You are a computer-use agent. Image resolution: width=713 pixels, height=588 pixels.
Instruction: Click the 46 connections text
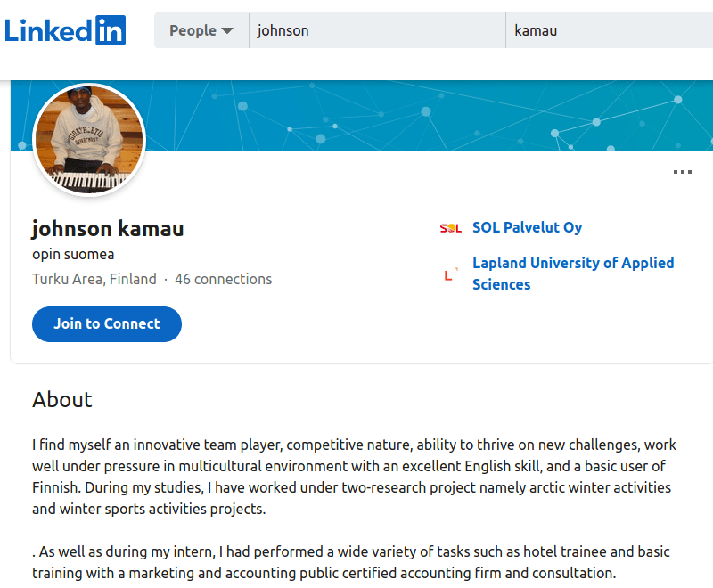223,279
